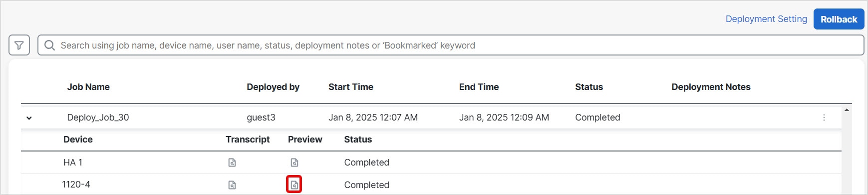The height and width of the screenshot is (195, 868).
Task: Sort by Job Name column header
Action: coord(88,87)
